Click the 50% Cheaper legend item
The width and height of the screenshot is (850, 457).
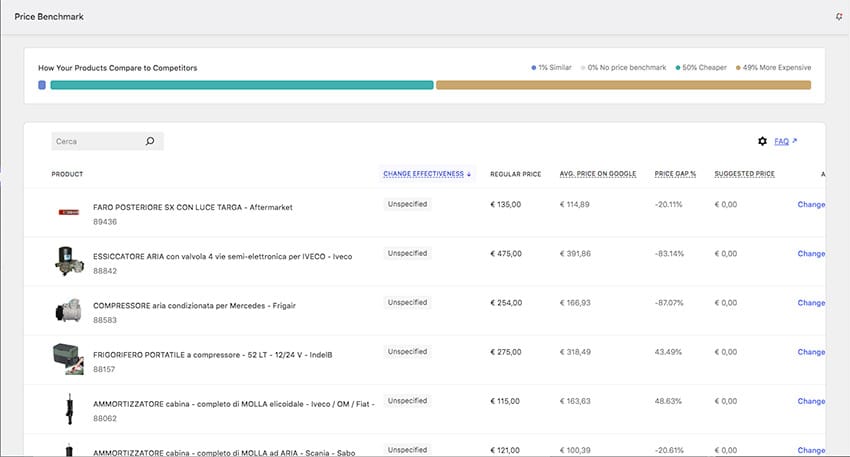tap(701, 68)
